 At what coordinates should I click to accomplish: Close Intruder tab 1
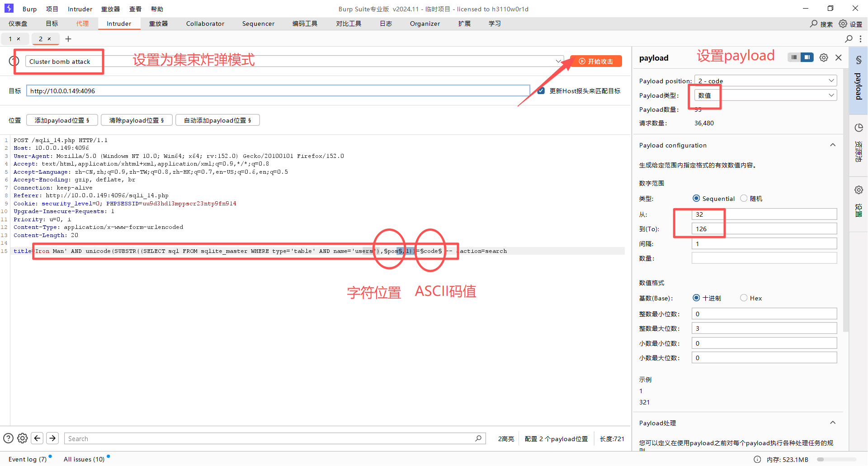coord(19,39)
